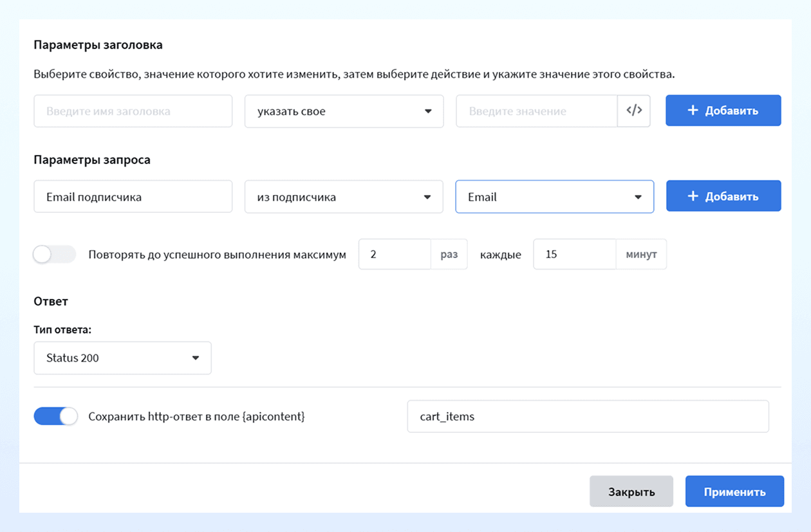Focus the header name input field
811x532 pixels.
tap(133, 111)
